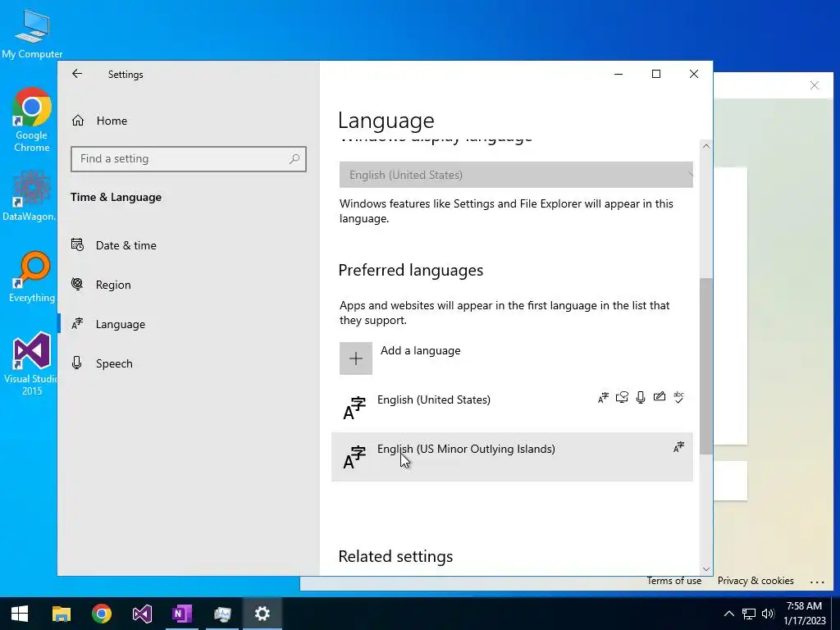Select Language in the sidebar

click(120, 324)
